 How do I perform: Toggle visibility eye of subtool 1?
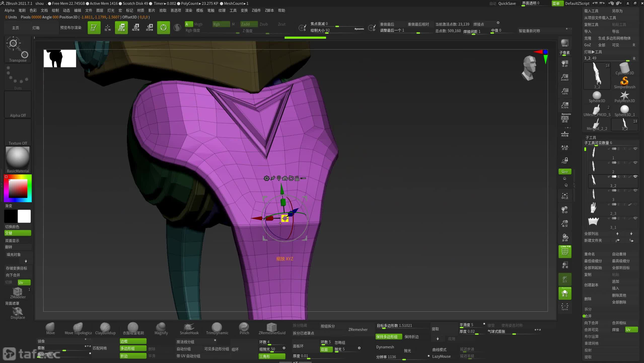coord(635,149)
